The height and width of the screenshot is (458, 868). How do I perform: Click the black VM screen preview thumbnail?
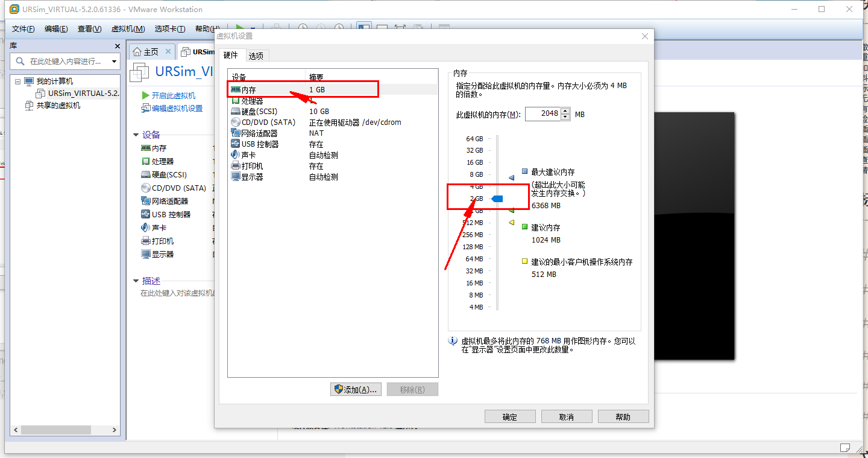pos(694,237)
